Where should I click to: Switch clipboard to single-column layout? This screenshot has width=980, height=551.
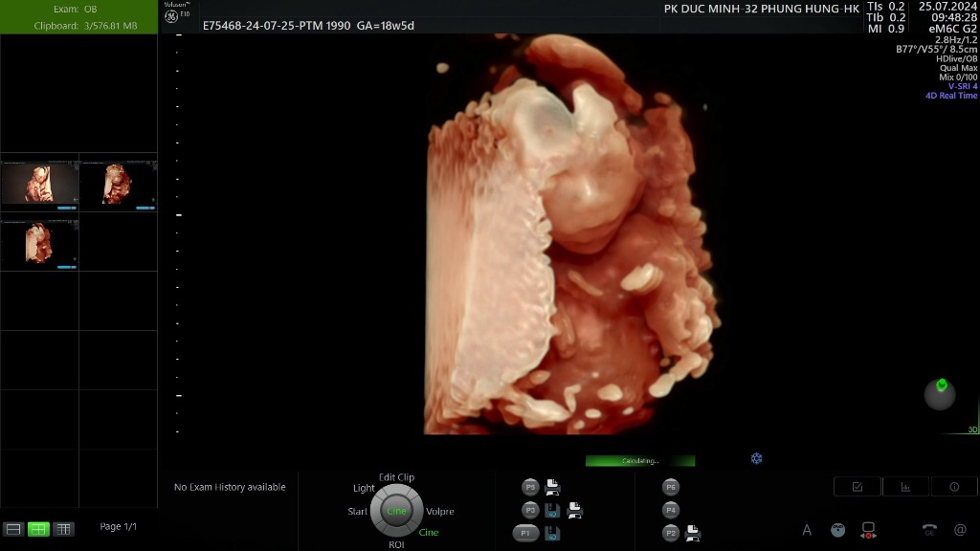pyautogui.click(x=13, y=529)
